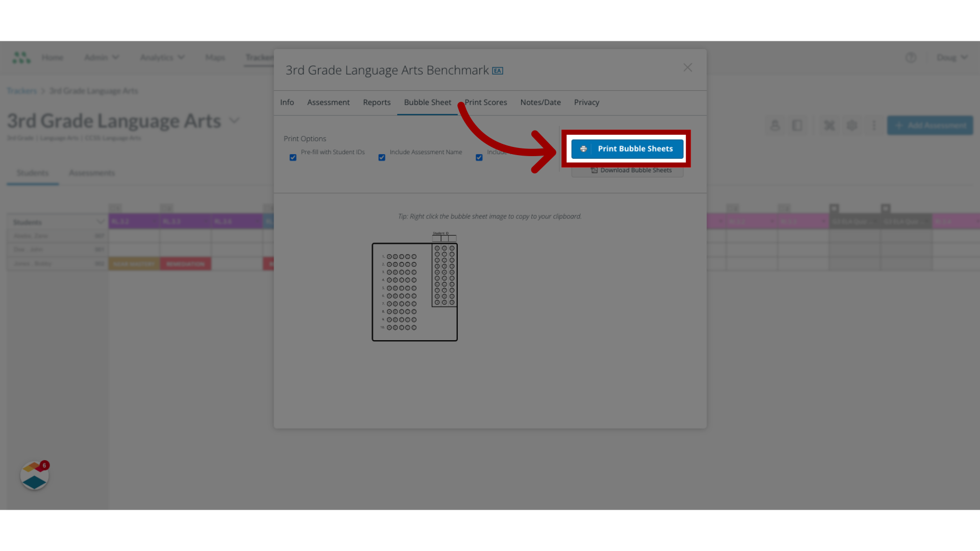Open the Notes/Date tab
This screenshot has height=551, width=980.
click(541, 102)
